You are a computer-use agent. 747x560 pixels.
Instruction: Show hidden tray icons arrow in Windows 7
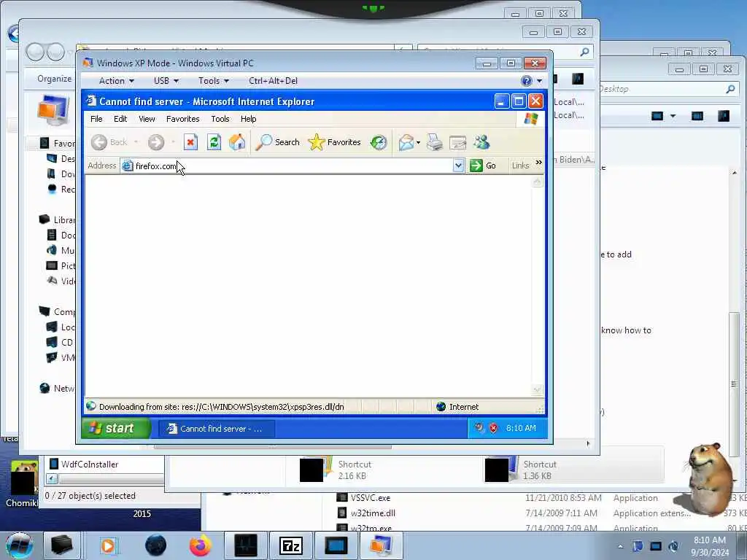(x=620, y=546)
